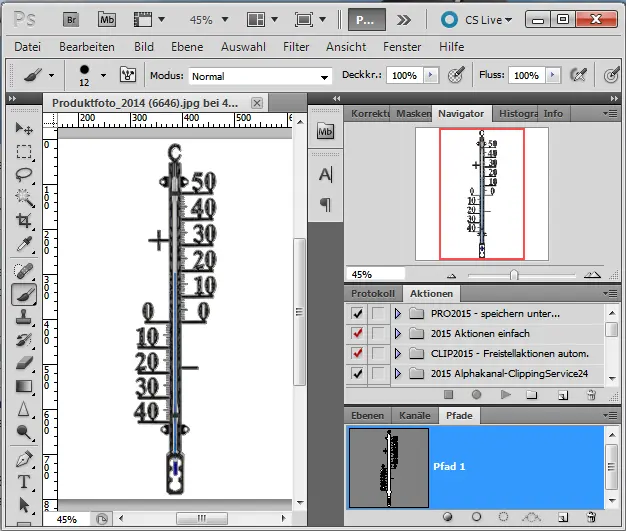The image size is (626, 531).
Task: Switch to the Ebenen tab
Action: pyautogui.click(x=367, y=415)
